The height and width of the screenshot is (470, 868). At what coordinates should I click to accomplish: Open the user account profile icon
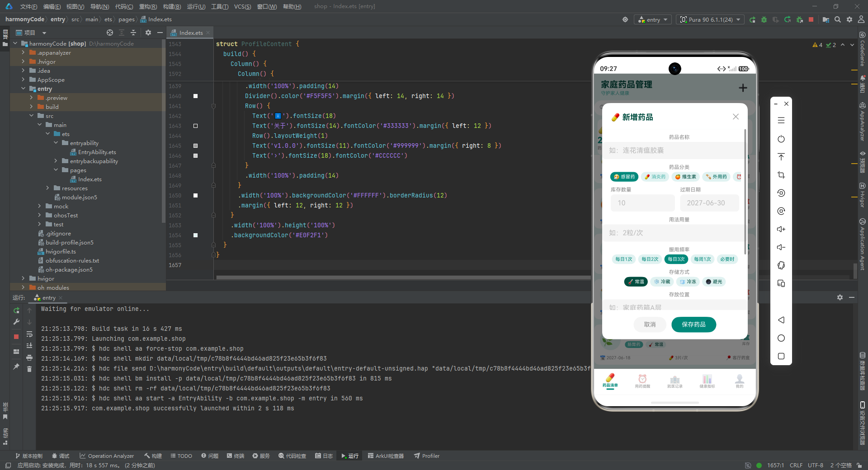861,19
